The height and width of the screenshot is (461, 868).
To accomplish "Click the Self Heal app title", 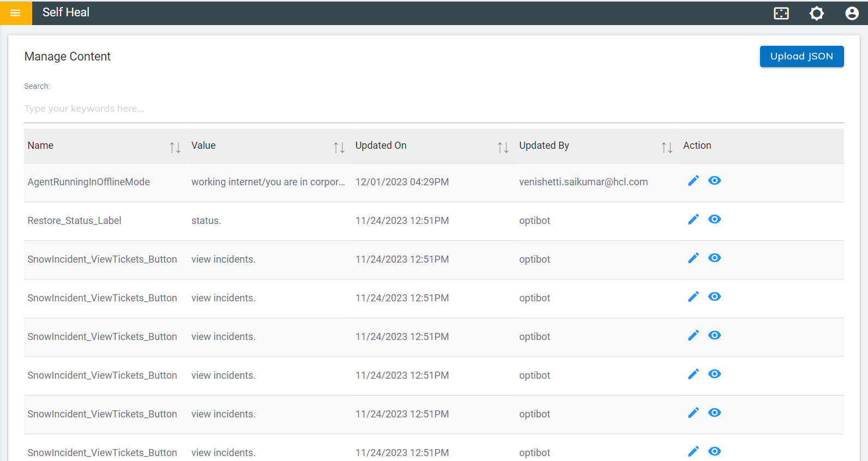I will (x=66, y=13).
